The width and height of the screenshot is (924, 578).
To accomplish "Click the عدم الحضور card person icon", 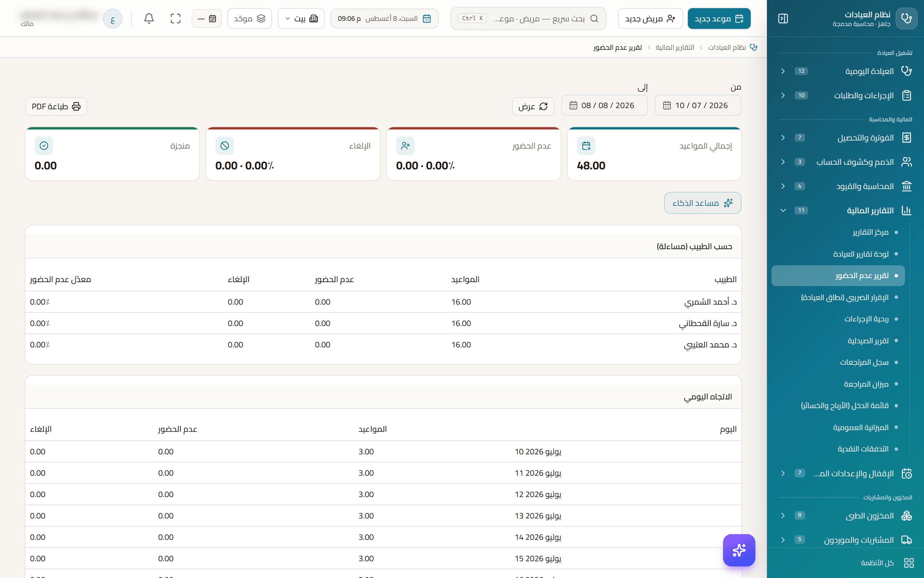I will [405, 146].
